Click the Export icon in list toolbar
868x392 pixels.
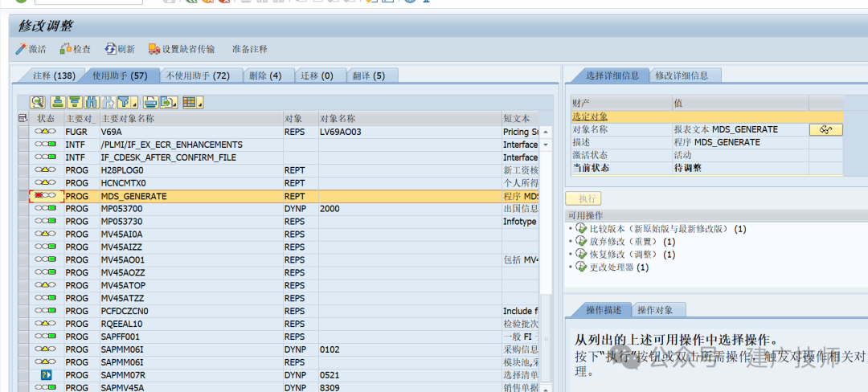pos(167,102)
